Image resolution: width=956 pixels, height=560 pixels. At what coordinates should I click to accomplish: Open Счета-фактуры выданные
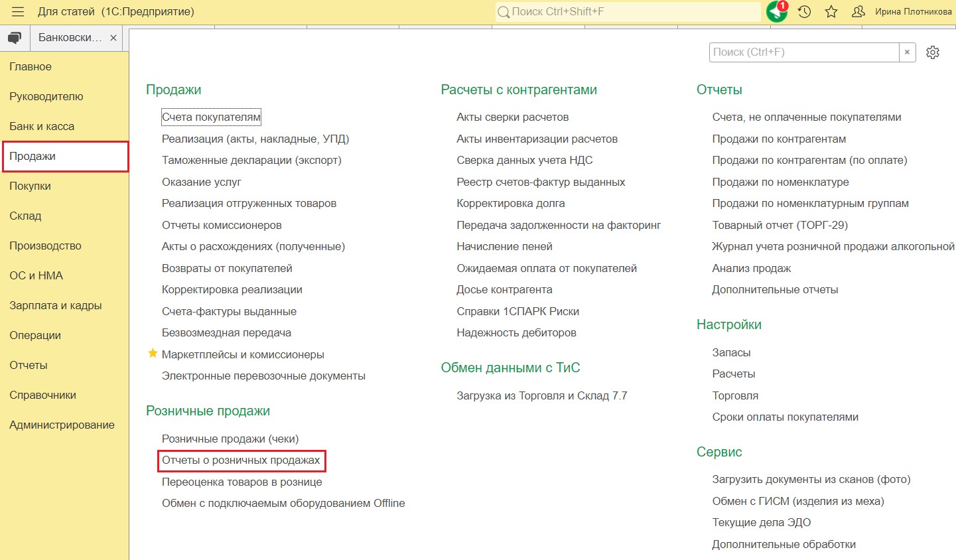point(229,311)
